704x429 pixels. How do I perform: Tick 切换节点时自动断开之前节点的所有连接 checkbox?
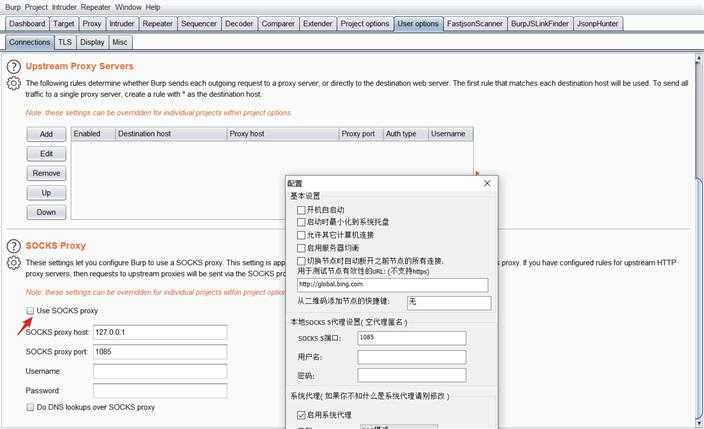[x=301, y=261]
